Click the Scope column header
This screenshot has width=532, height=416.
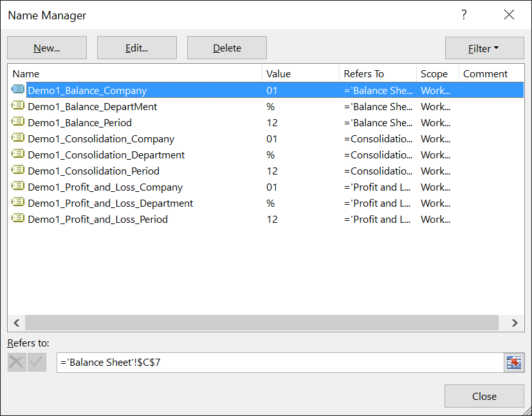[437, 74]
